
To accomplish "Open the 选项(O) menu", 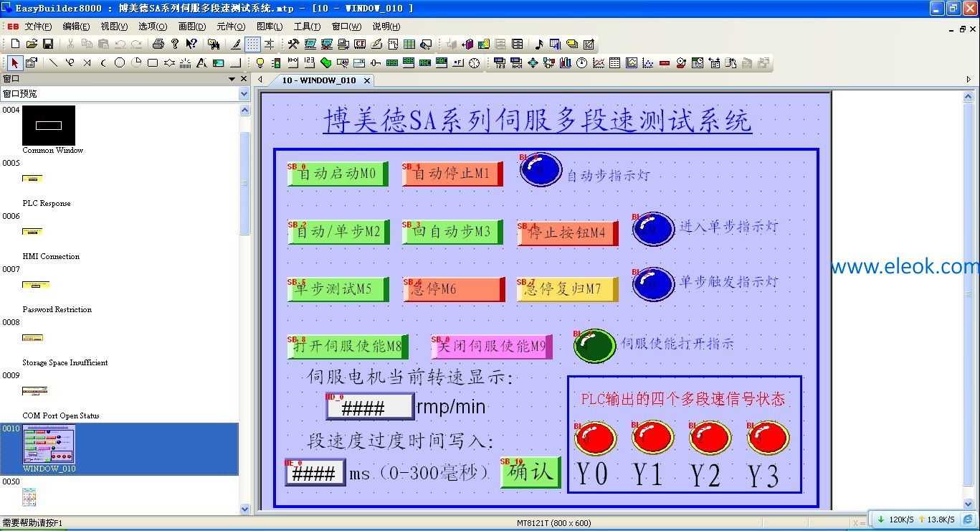I will coord(153,27).
